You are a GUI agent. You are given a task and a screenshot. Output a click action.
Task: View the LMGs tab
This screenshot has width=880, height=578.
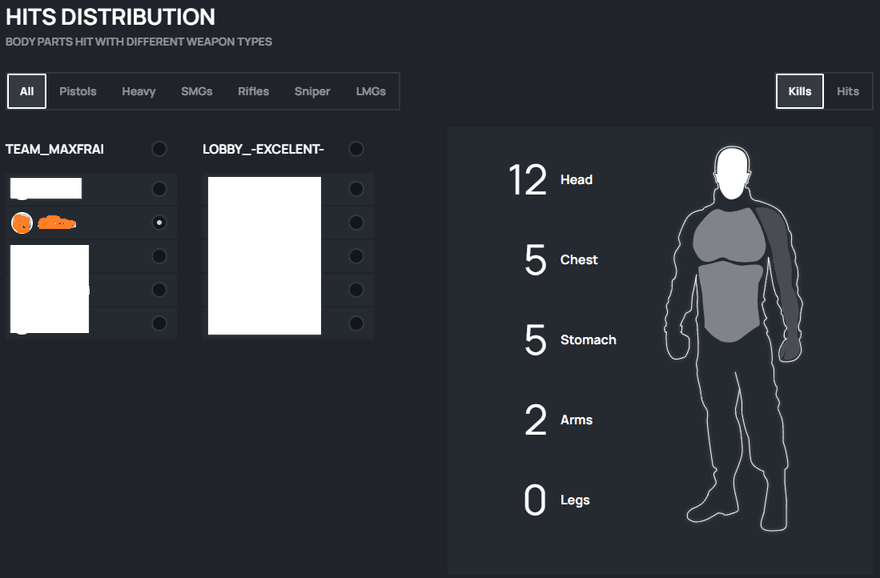[x=371, y=91]
